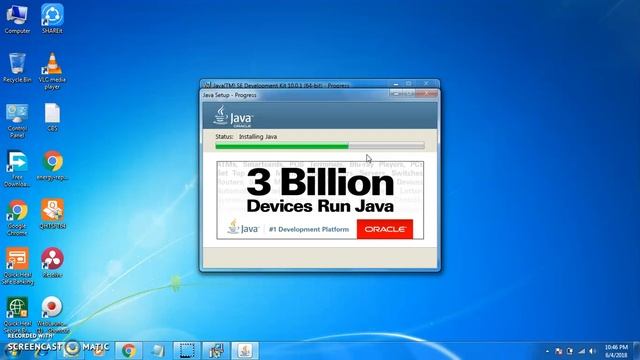Click the Action Center flag tray icon
640x360 pixels.
pos(559,351)
